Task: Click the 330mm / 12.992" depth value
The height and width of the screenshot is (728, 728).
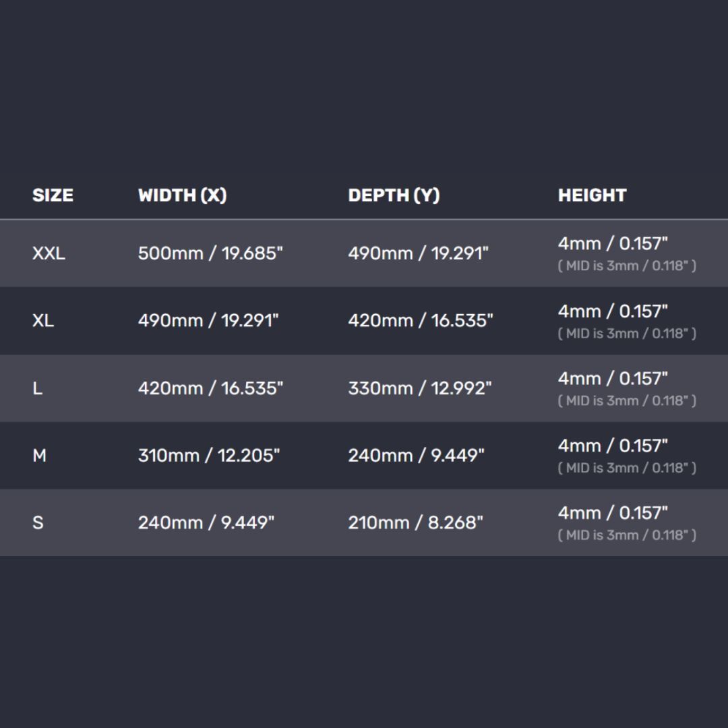Action: (420, 388)
